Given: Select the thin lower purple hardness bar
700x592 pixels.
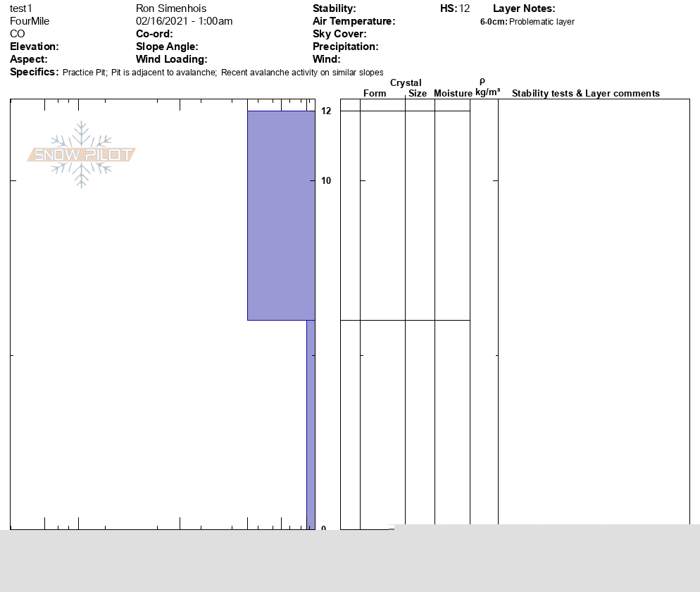Looking at the screenshot, I should point(310,424).
